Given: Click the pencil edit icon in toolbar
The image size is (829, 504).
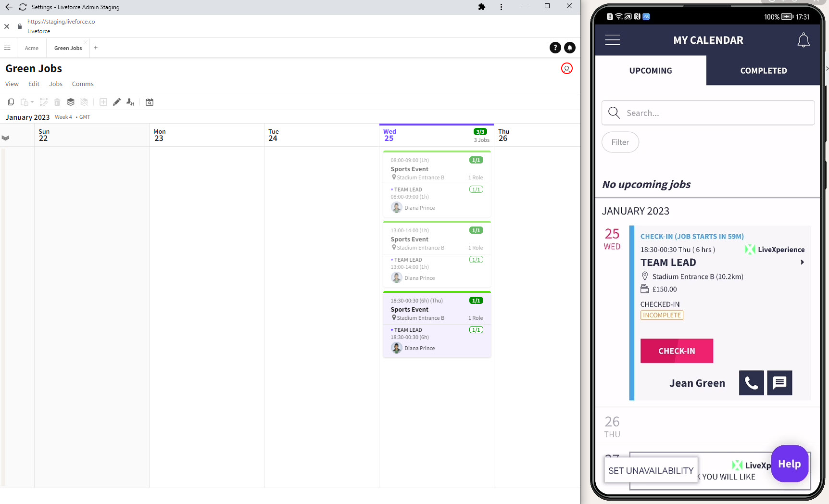Looking at the screenshot, I should [117, 102].
